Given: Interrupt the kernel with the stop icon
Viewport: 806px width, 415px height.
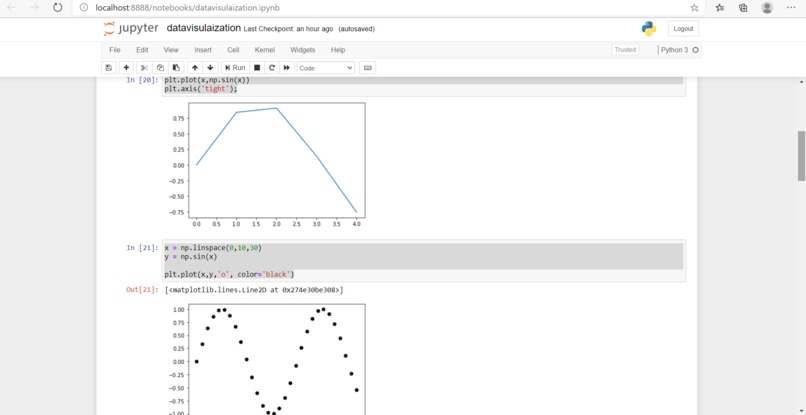Looking at the screenshot, I should 257,68.
